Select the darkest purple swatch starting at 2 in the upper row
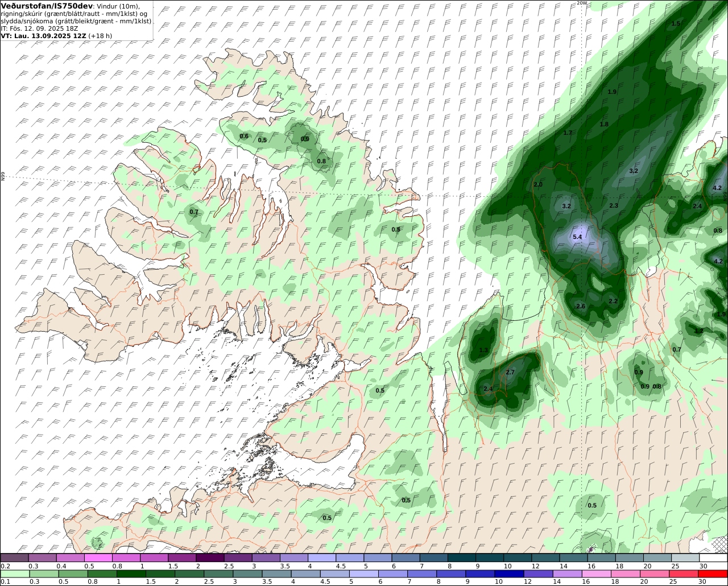Image resolution: width=728 pixels, height=586 pixels. (210, 558)
